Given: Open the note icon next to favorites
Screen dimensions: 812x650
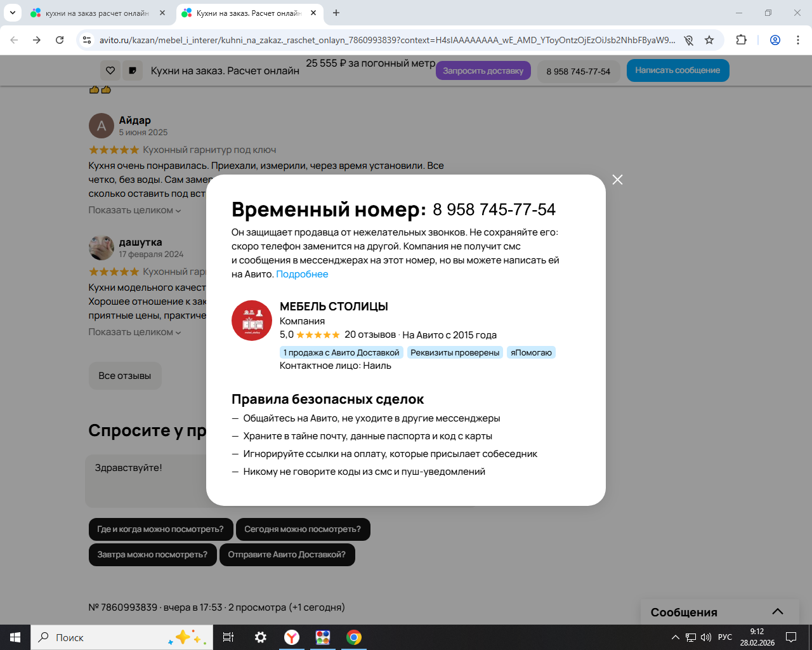Looking at the screenshot, I should [x=132, y=70].
